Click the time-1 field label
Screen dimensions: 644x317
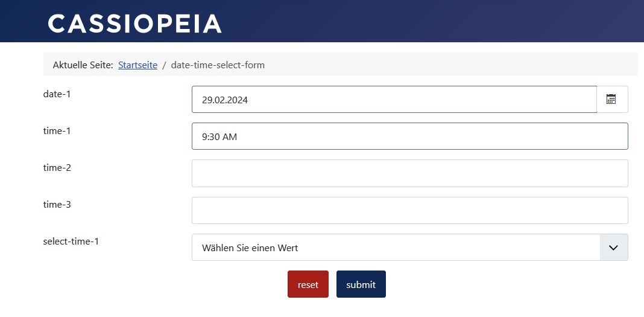click(57, 130)
